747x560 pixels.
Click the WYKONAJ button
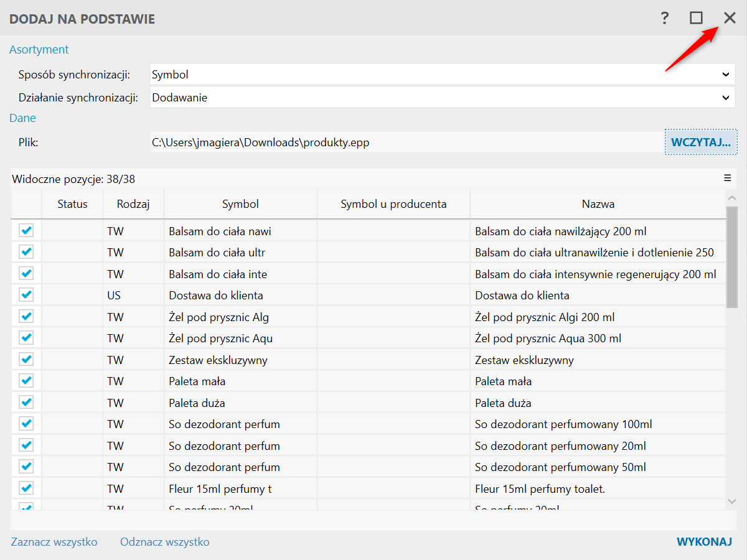coord(703,542)
